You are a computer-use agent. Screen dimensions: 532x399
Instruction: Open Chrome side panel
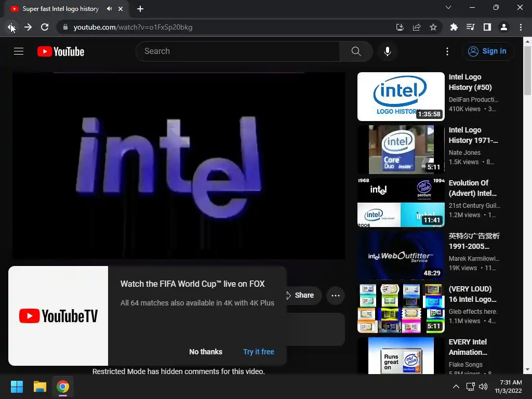[x=487, y=27]
